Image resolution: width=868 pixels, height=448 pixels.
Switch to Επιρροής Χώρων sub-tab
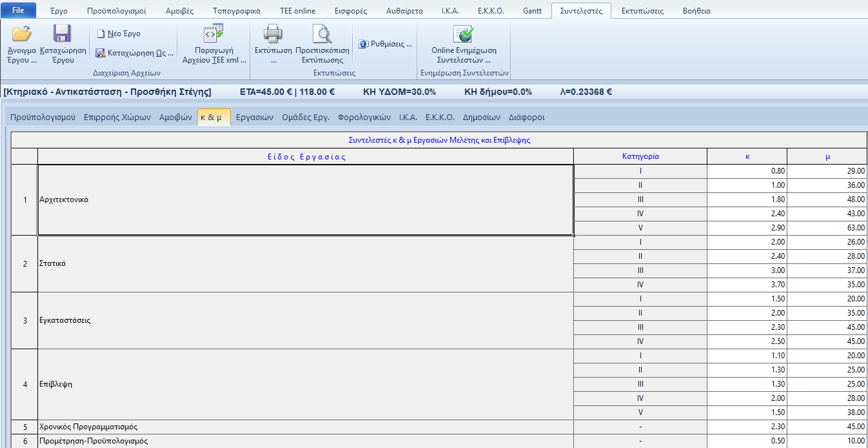point(117,117)
